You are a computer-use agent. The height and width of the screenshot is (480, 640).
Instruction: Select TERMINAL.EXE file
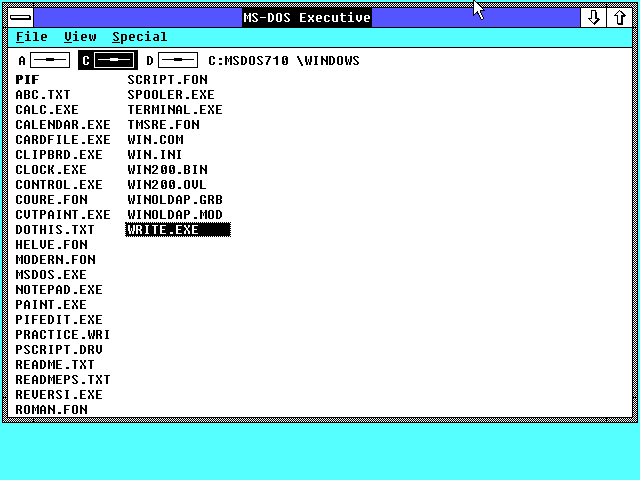(175, 110)
